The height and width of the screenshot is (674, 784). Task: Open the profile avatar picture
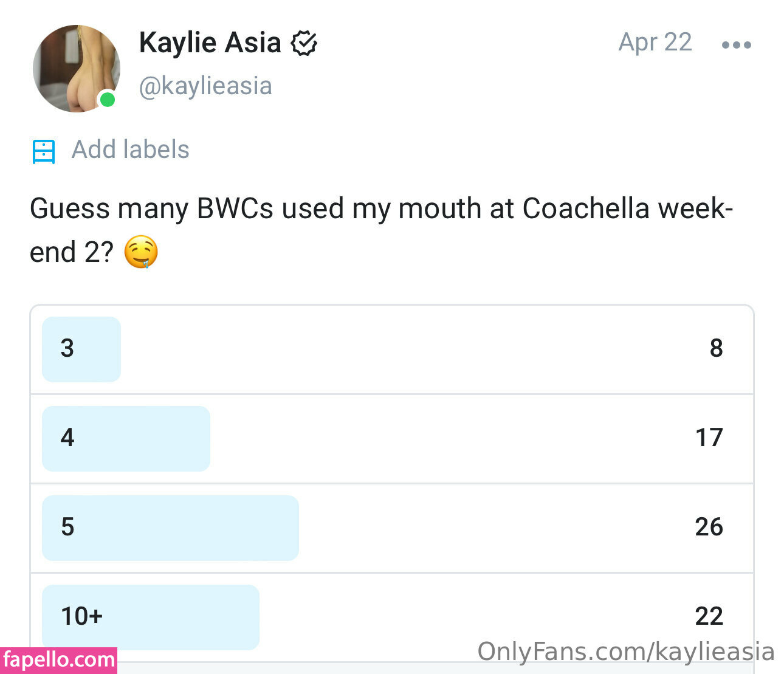(x=76, y=69)
